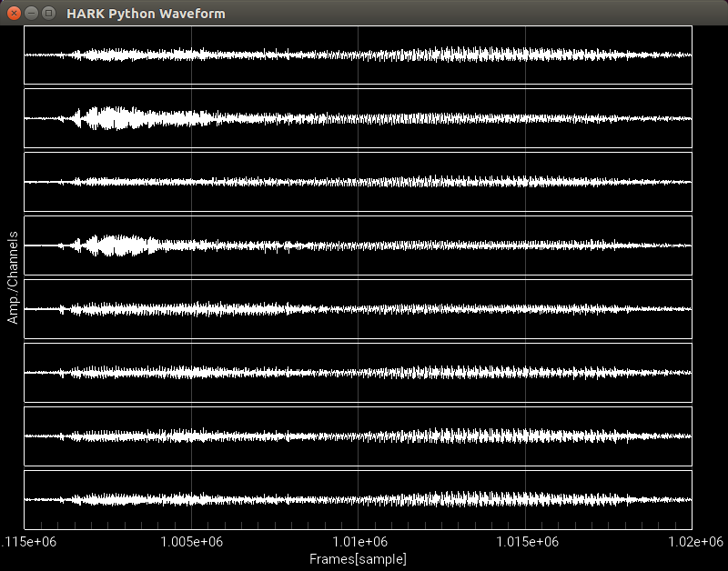Select the first (top) channel waveform plot
Image resolution: width=728 pixels, height=571 pixels.
tap(358, 55)
